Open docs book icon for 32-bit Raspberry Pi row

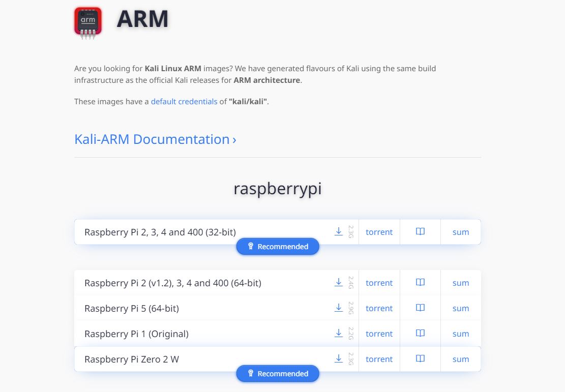(420, 232)
